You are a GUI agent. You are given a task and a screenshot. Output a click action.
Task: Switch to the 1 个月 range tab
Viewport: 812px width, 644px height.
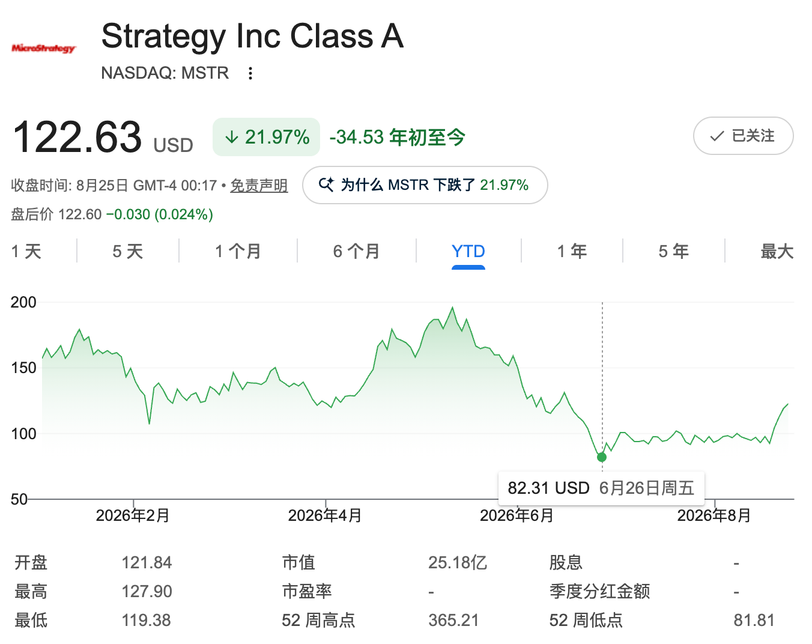[238, 251]
